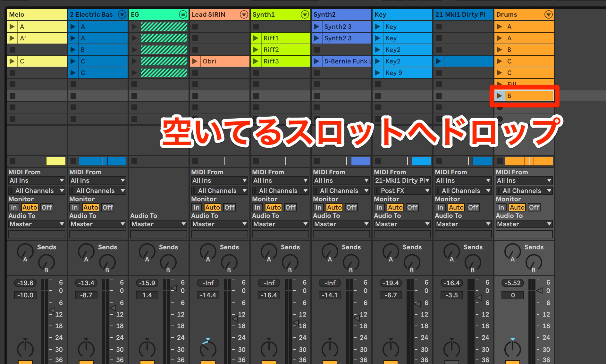Select Synth2 3 clip in first scene
This screenshot has height=364, width=606.
(346, 27)
